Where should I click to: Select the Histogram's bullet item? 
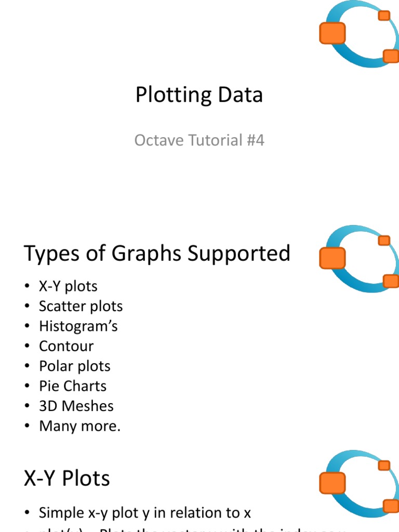(x=78, y=326)
